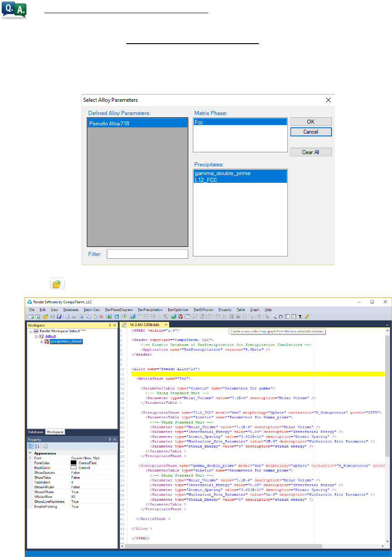This screenshot has width=392, height=557.
Task: Click the VRulerRow value 80
Action: point(73,497)
